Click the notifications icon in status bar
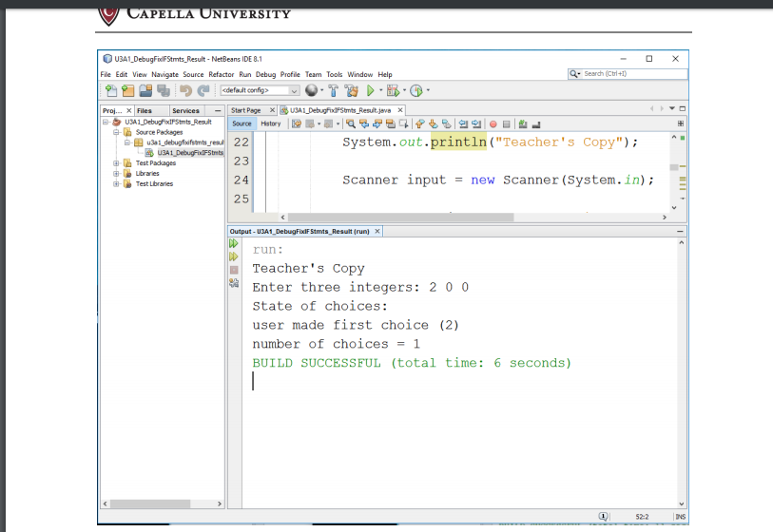Viewport: 773px width, 532px height. coord(604,516)
